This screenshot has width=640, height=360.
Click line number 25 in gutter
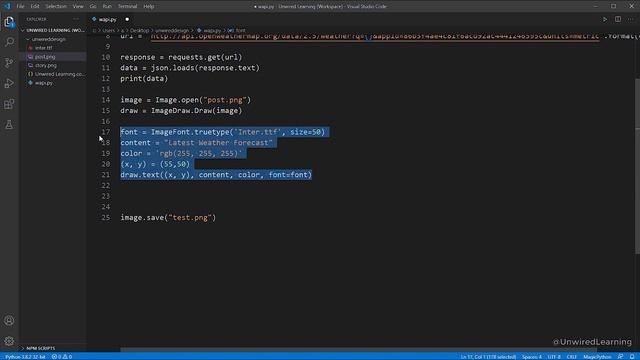click(x=106, y=218)
